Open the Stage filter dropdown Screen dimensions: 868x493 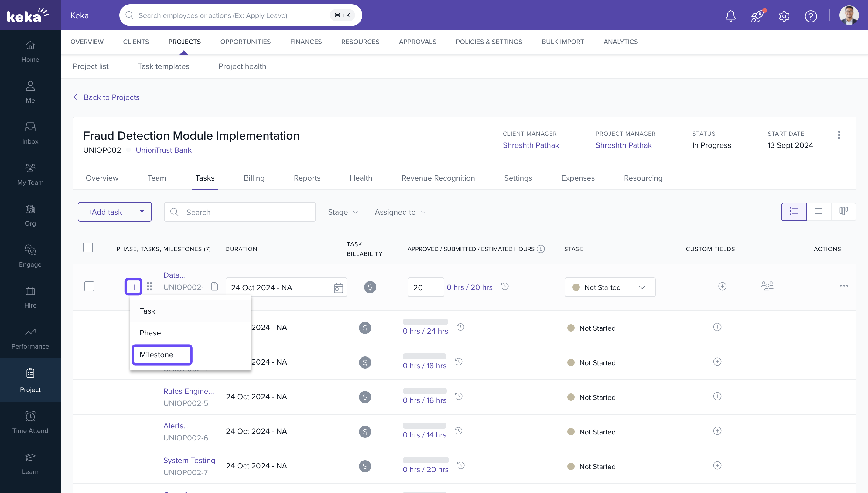[x=342, y=212]
